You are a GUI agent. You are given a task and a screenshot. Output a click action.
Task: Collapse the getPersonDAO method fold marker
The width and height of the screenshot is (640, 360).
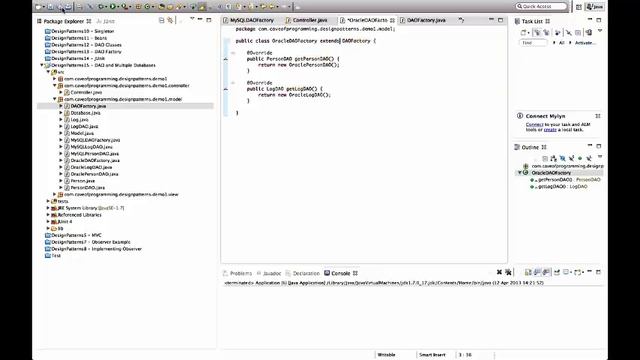[x=233, y=53]
